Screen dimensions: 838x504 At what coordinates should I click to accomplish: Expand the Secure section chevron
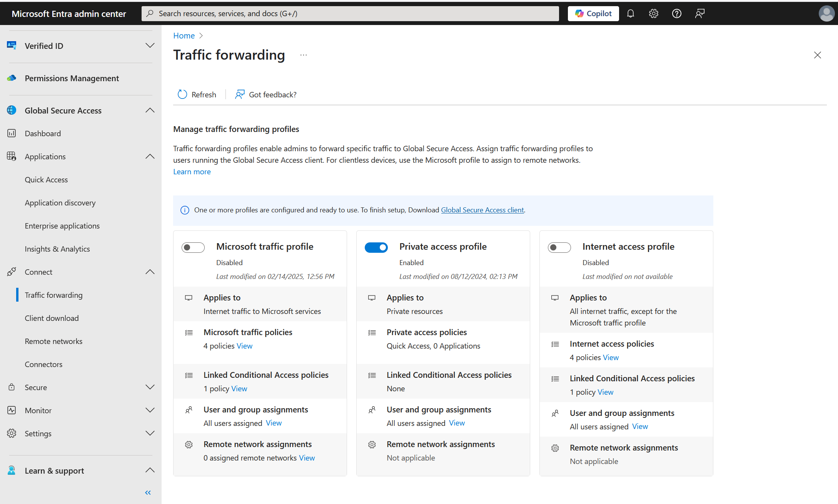150,387
